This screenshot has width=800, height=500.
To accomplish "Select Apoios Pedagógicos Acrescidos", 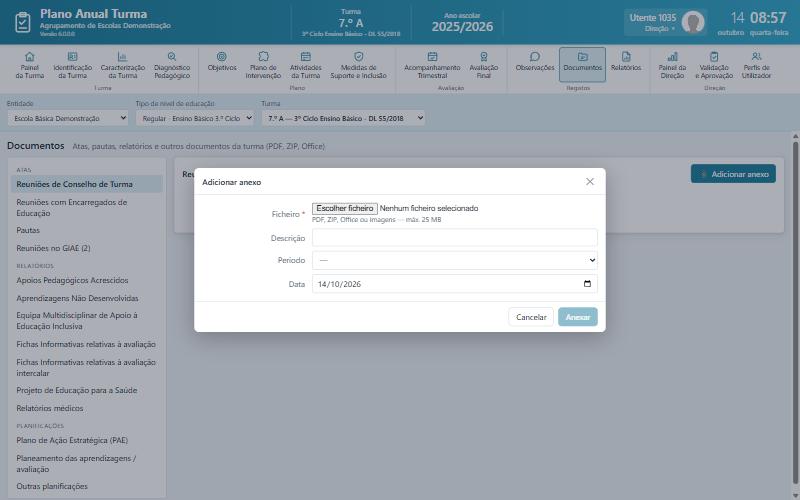I will (x=86, y=280).
